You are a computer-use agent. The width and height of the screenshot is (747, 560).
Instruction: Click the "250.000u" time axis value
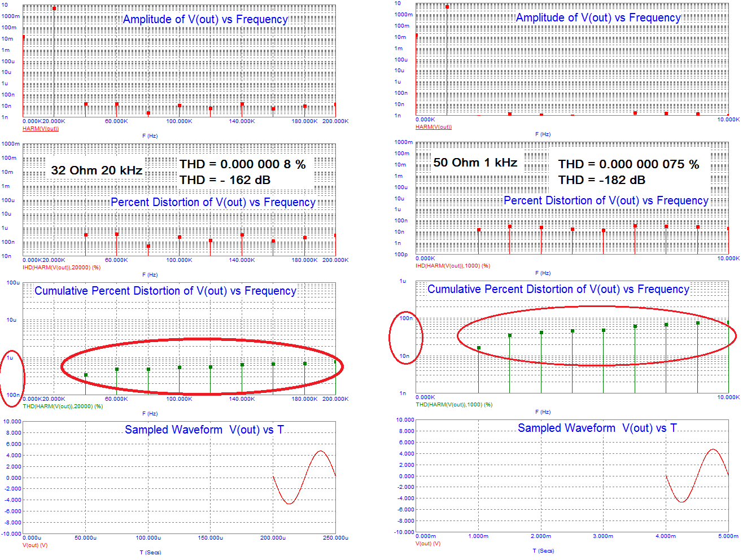click(x=335, y=538)
